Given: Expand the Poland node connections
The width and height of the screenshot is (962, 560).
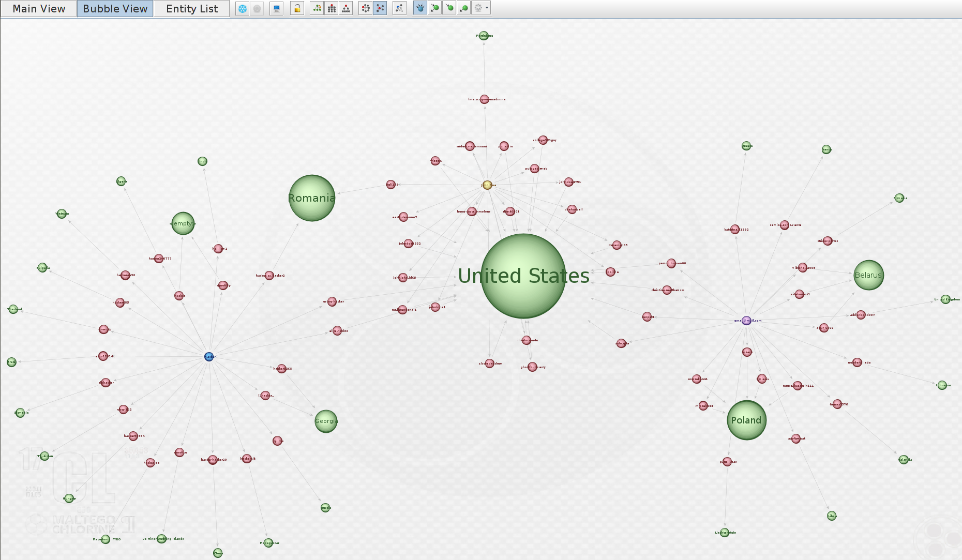Looking at the screenshot, I should coord(746,420).
